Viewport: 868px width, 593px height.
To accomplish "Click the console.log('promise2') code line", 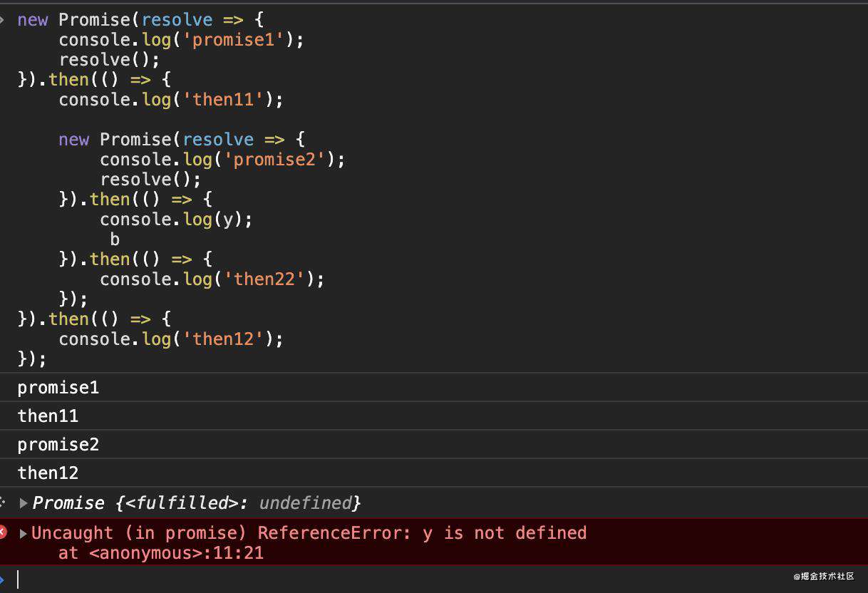I will point(222,160).
